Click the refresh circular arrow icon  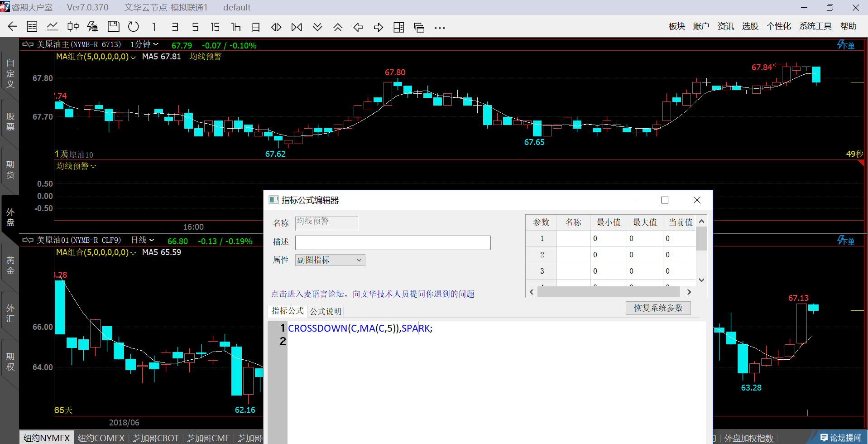pos(133,27)
